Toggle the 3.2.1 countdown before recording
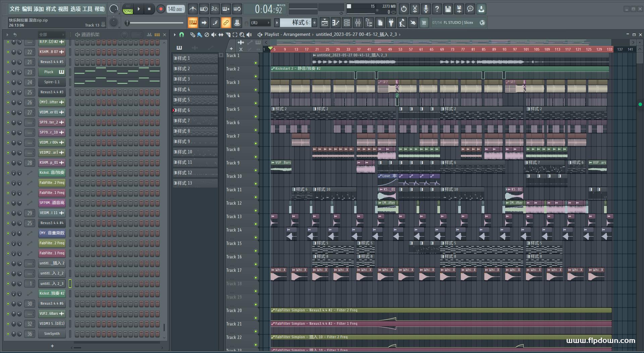Image resolution: width=644 pixels, height=353 pixels. point(215,9)
